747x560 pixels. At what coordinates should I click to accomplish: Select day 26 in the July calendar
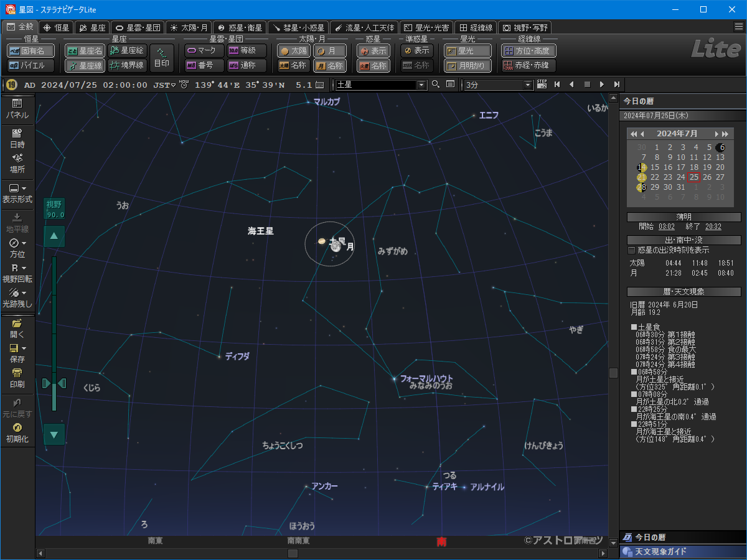707,177
